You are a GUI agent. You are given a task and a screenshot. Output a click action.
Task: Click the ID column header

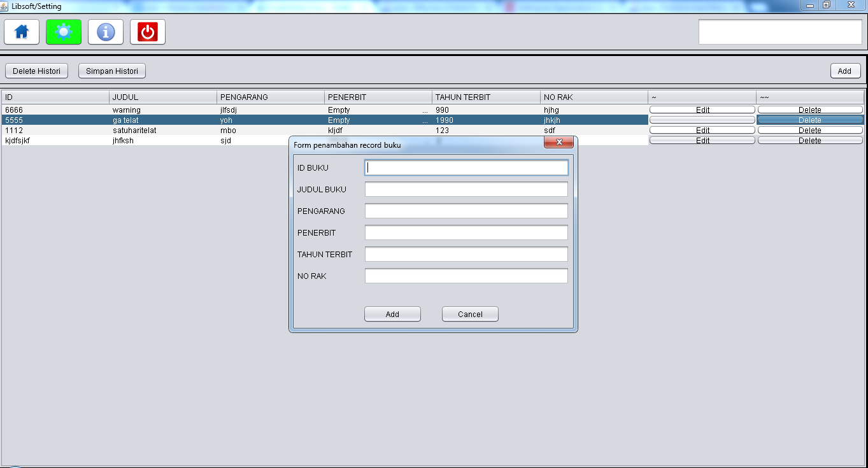55,97
